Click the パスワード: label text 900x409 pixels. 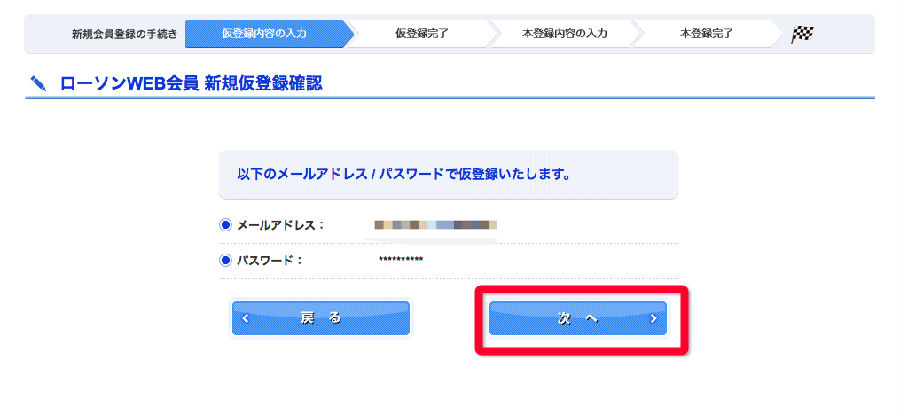point(270,260)
